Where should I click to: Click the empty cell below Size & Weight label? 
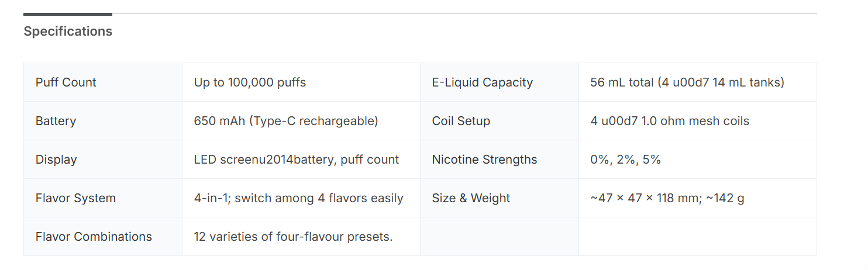pyautogui.click(x=499, y=237)
